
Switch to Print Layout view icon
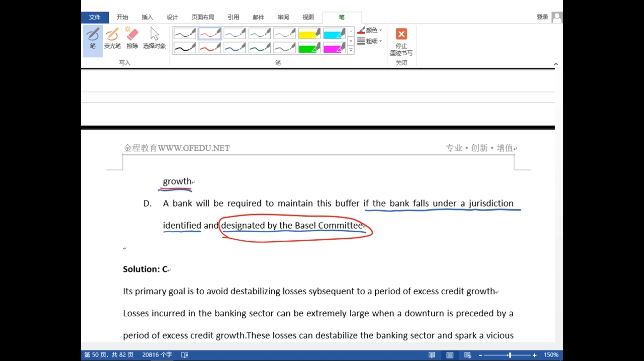[x=450, y=355]
